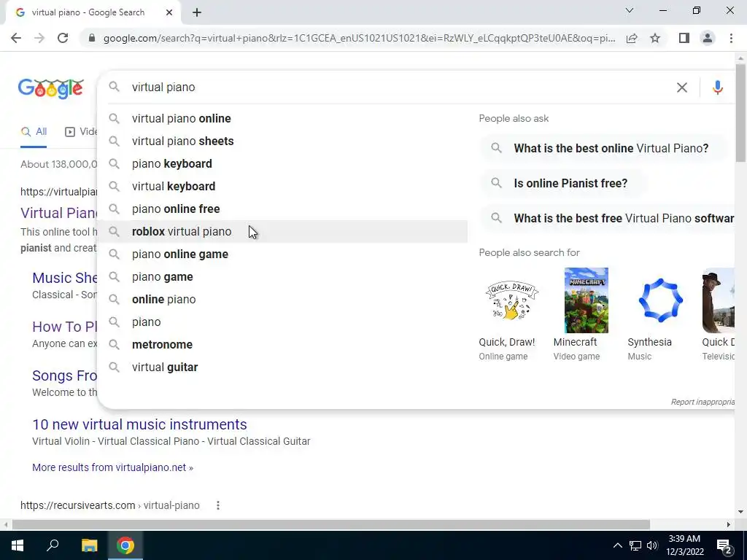747x560 pixels.
Task: Bookmark this page with the star
Action: (655, 38)
